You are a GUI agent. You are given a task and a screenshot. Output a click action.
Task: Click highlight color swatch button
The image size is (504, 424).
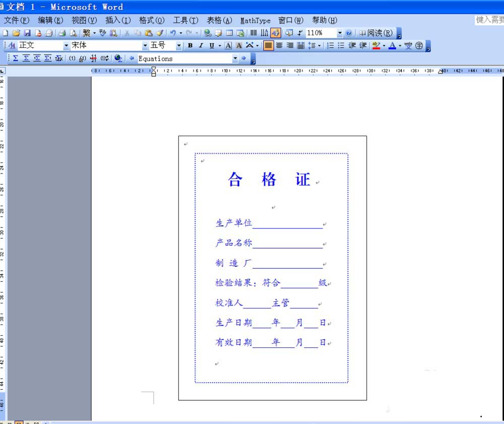point(376,46)
